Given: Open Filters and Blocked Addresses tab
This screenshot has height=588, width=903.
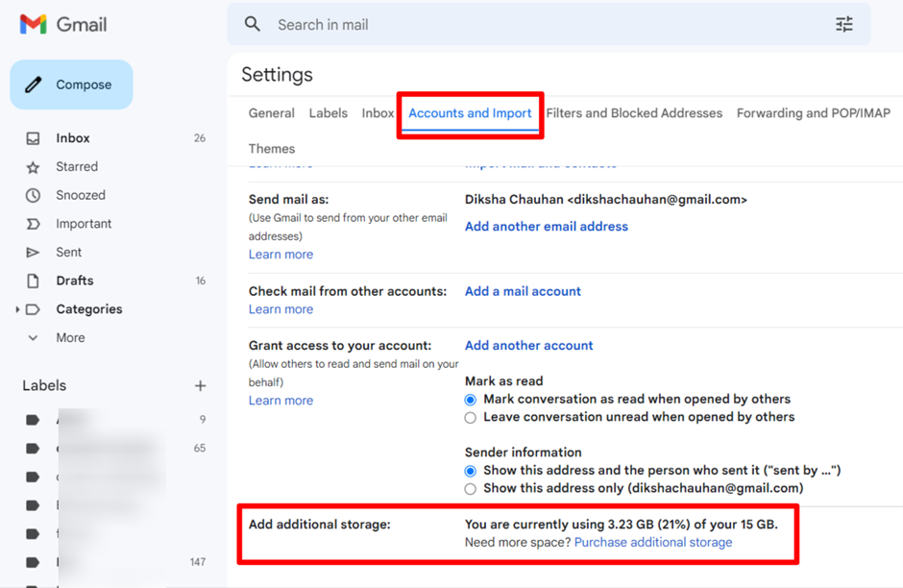Looking at the screenshot, I should tap(634, 113).
